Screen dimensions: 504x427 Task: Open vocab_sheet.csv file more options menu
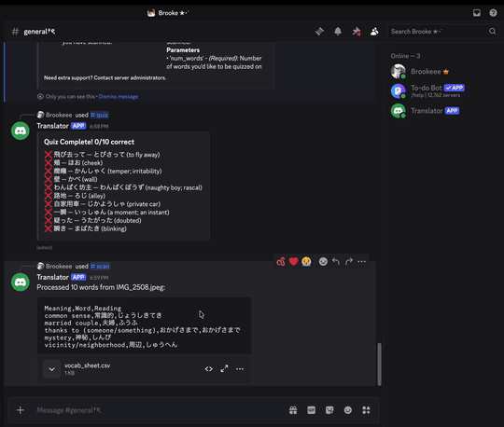tap(240, 369)
